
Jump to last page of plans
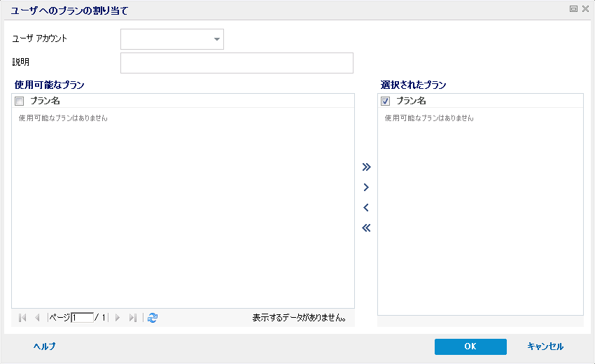[133, 318]
